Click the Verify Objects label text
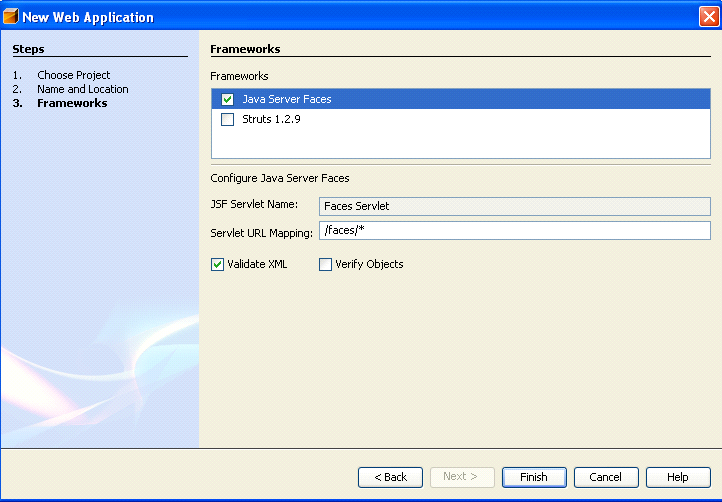 [369, 264]
